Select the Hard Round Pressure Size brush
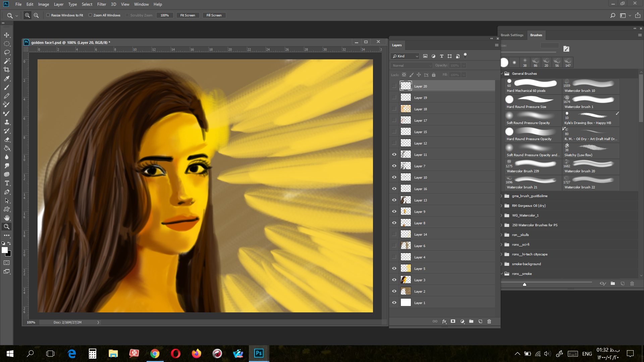644x362 pixels. 533,102
